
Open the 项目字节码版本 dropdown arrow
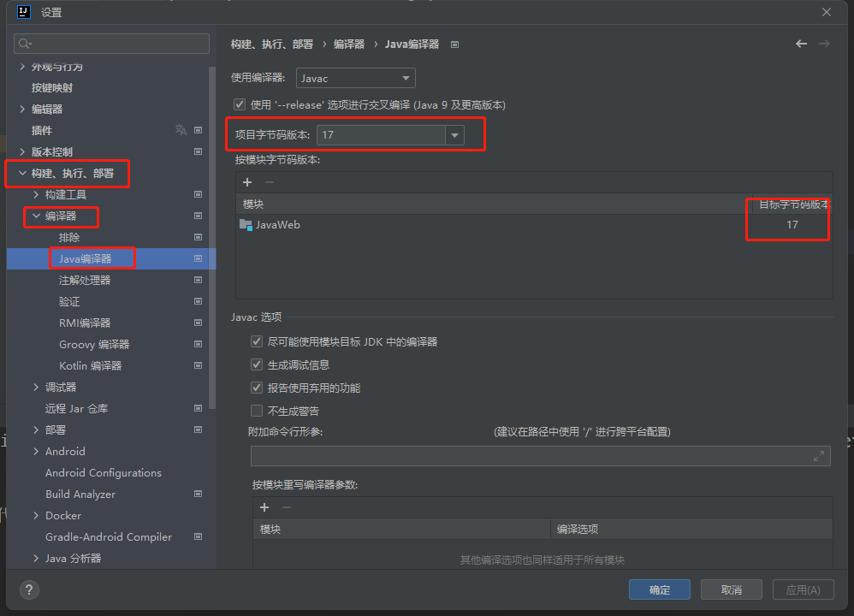455,135
